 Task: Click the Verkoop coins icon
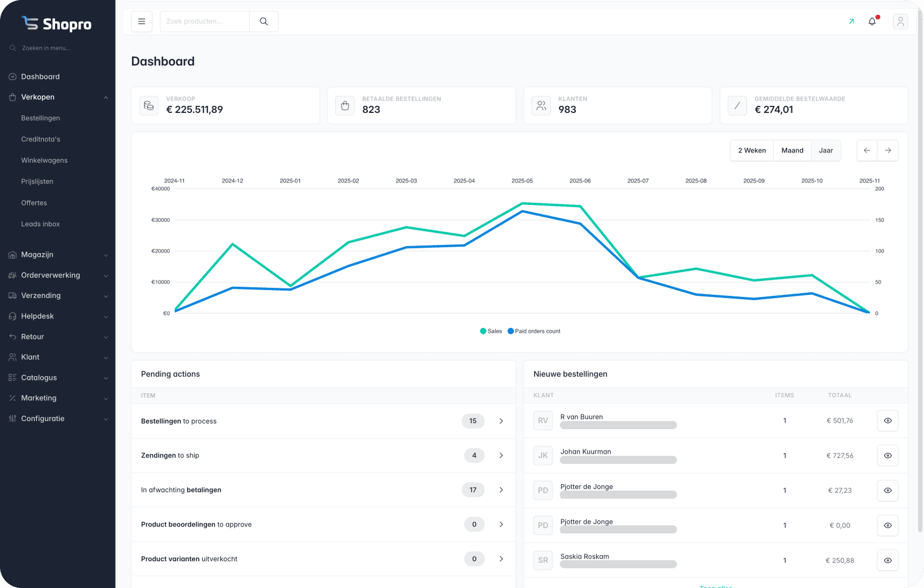(149, 105)
